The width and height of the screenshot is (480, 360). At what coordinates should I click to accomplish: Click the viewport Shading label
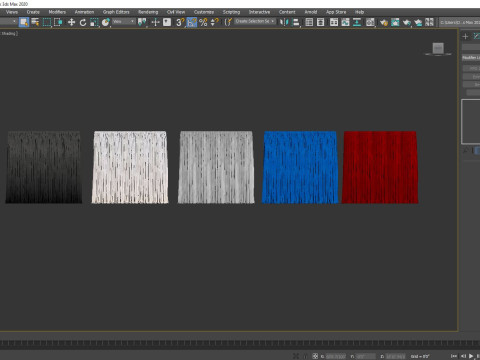pyautogui.click(x=9, y=33)
